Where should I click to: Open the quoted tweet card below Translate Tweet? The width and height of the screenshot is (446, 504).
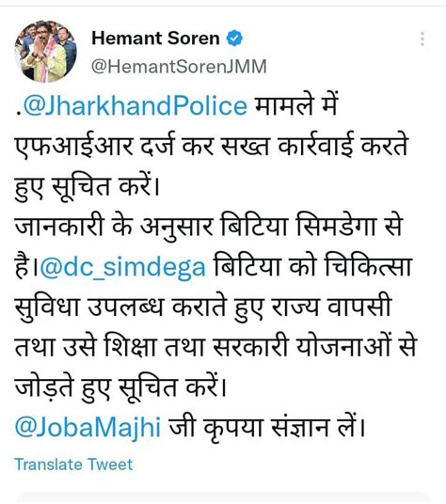pos(223,496)
